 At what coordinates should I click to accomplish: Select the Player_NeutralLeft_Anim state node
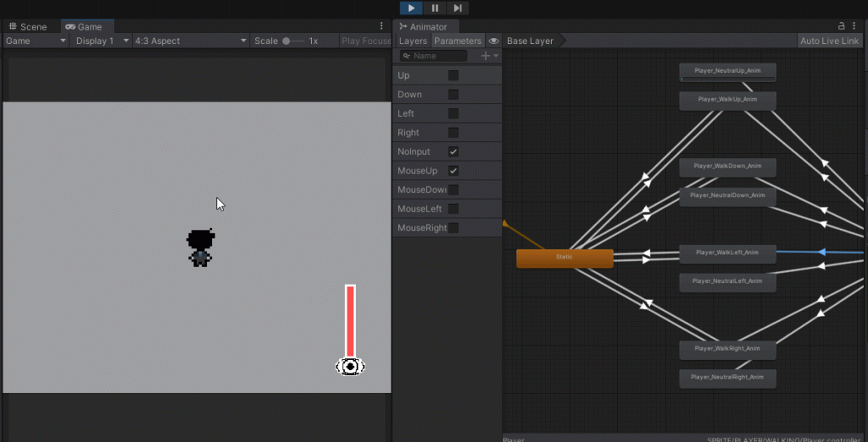tap(727, 283)
